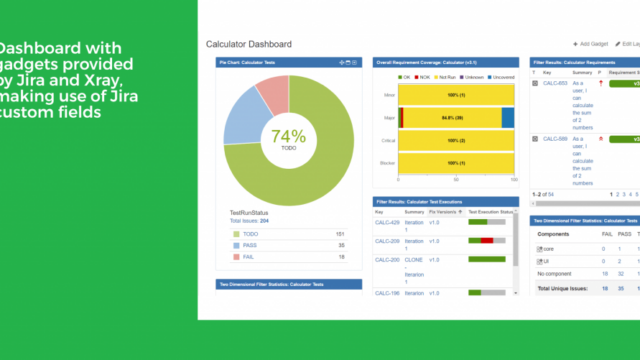
Task: Click the No component PASS count 32
Action: pyautogui.click(x=621, y=274)
